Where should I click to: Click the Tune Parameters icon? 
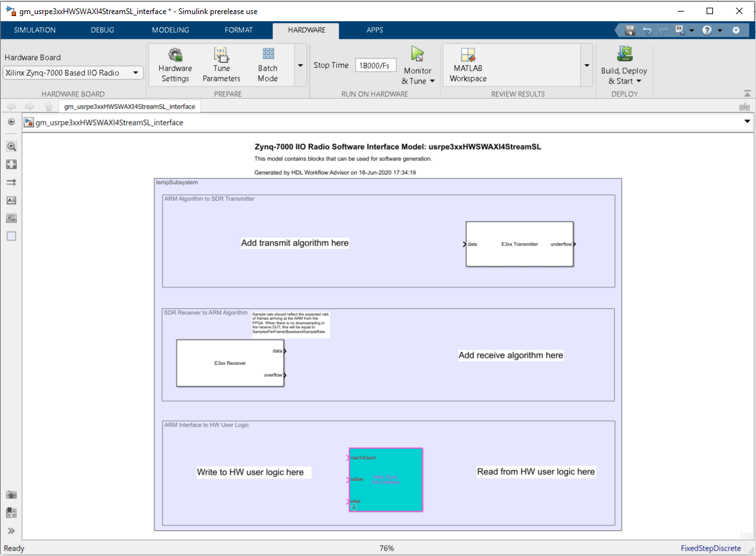[221, 55]
